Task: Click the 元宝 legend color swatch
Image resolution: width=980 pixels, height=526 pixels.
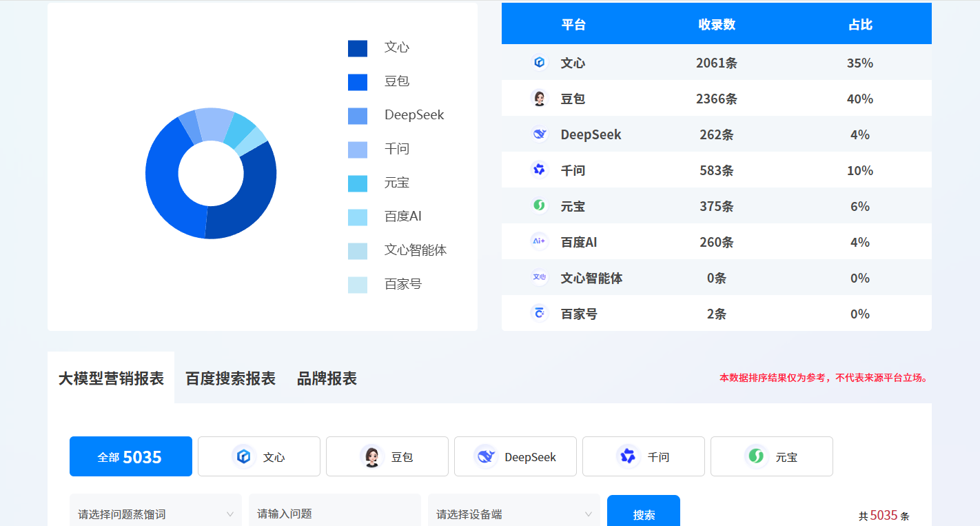Action: 358,183
